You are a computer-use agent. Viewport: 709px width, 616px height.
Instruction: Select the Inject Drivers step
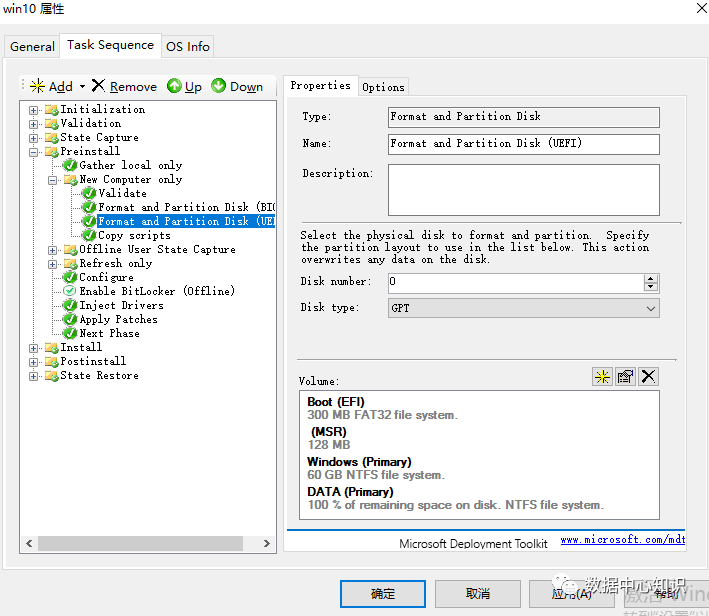pos(122,306)
